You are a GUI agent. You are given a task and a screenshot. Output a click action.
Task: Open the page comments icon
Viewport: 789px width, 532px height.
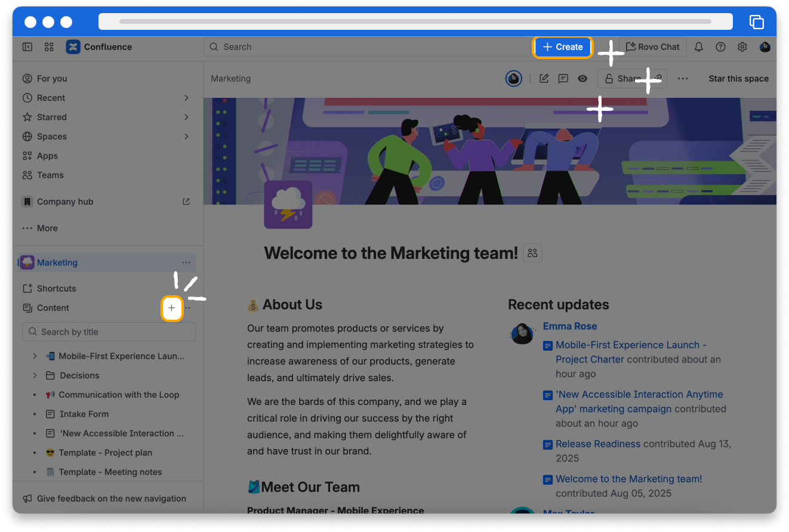click(x=563, y=79)
